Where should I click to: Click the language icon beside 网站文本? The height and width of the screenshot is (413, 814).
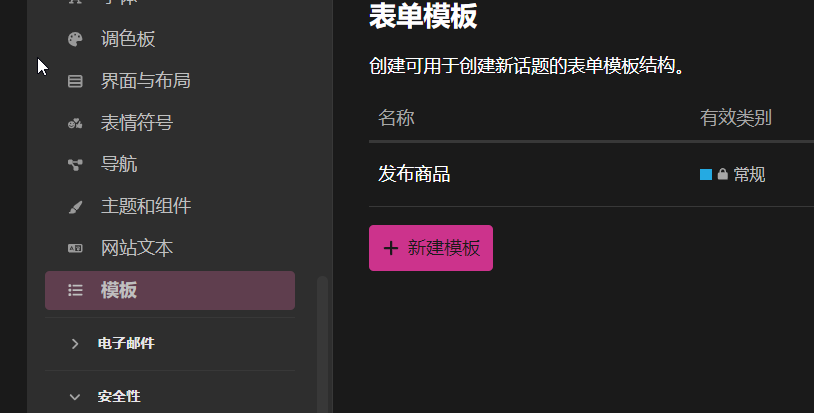click(75, 248)
